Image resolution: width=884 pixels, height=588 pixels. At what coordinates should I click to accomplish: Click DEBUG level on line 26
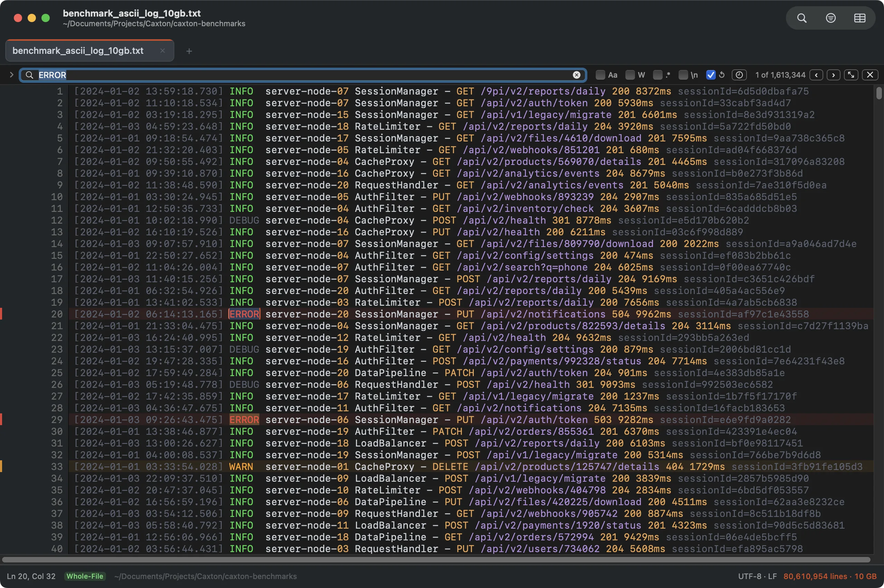[244, 384]
